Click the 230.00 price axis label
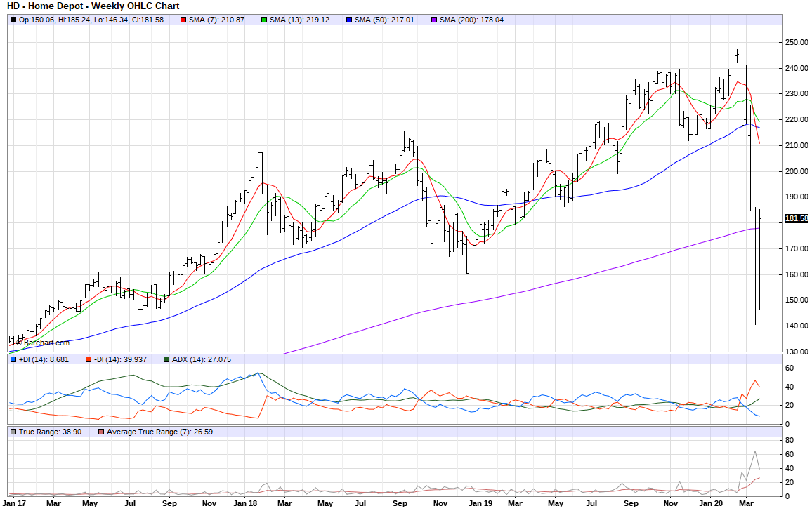Screen dimensions: 812x525 pos(797,93)
